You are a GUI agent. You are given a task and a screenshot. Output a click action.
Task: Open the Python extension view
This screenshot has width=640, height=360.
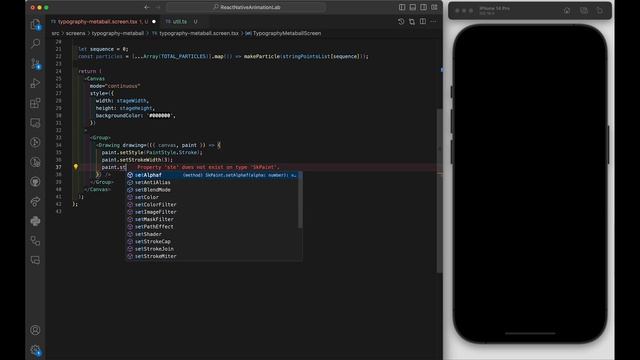click(36, 221)
